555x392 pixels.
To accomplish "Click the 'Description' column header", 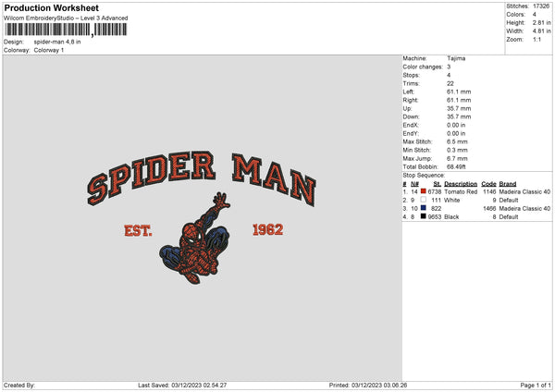I will tap(461, 184).
